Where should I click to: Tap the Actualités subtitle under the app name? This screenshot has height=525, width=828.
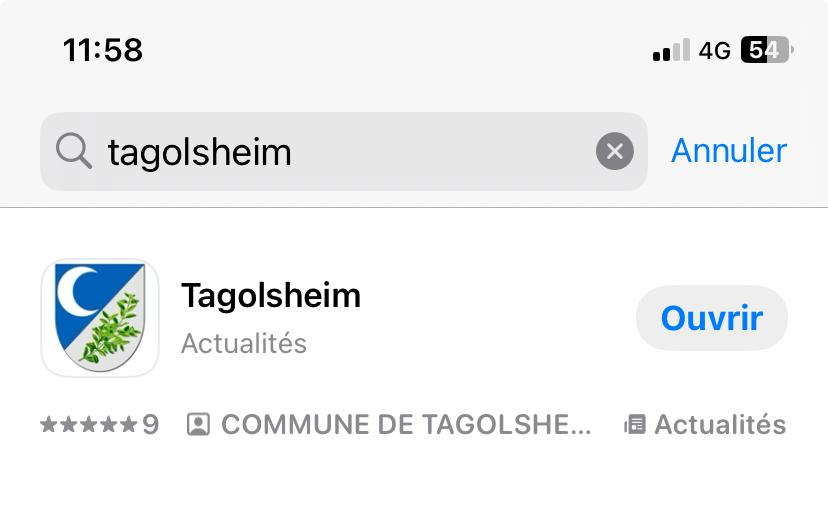243,343
